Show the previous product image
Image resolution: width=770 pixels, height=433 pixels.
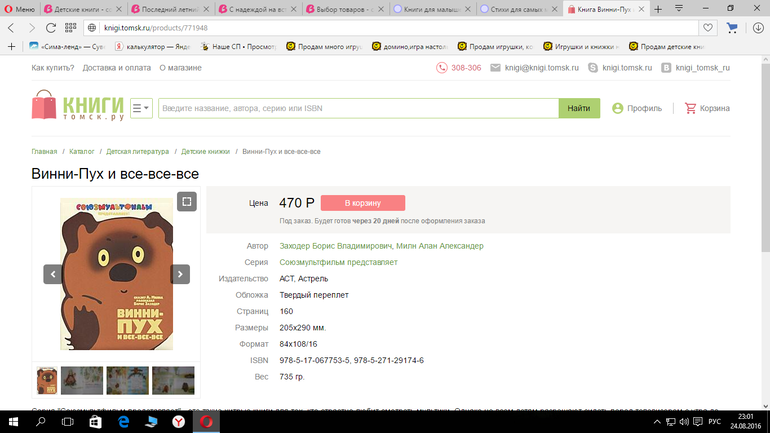[x=52, y=274]
